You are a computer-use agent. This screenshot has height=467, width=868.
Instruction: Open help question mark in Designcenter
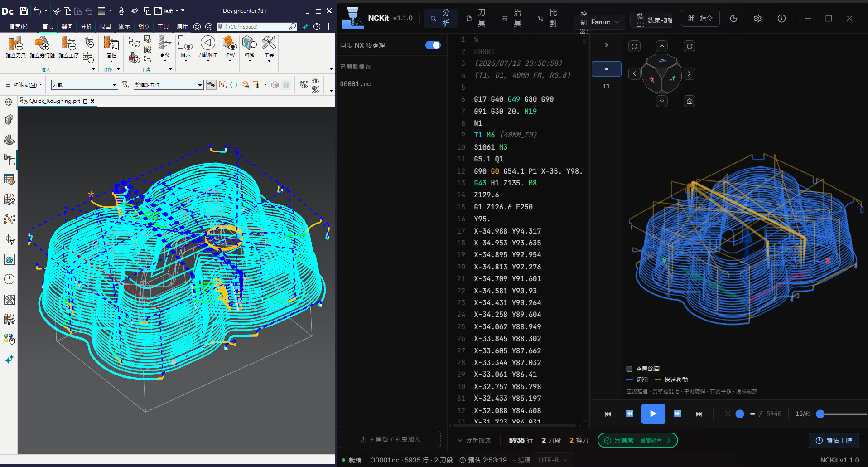[317, 27]
